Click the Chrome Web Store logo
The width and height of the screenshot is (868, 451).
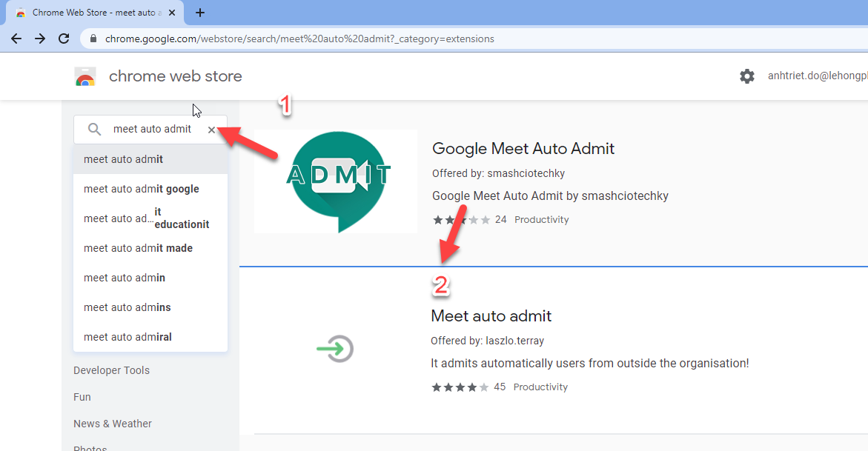coord(85,76)
